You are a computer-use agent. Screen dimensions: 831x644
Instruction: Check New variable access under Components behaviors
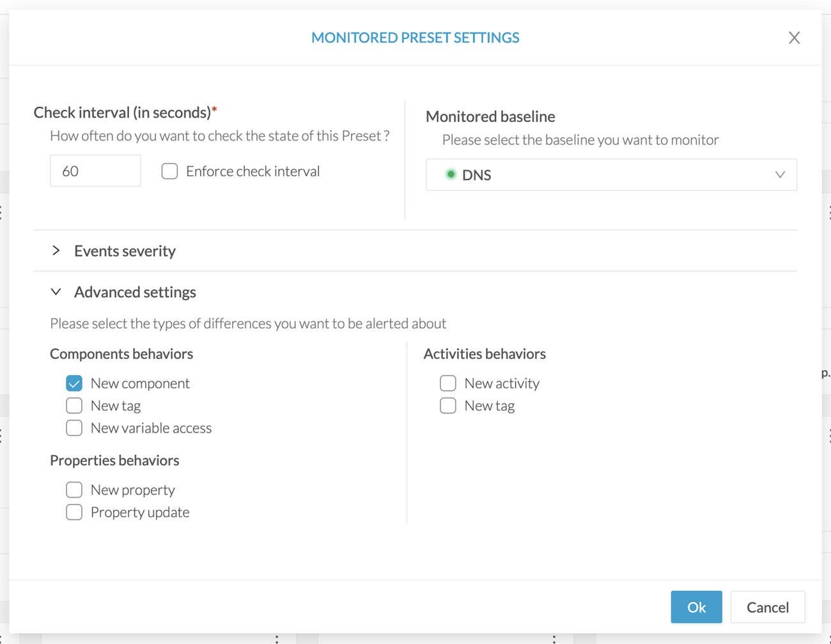(74, 428)
